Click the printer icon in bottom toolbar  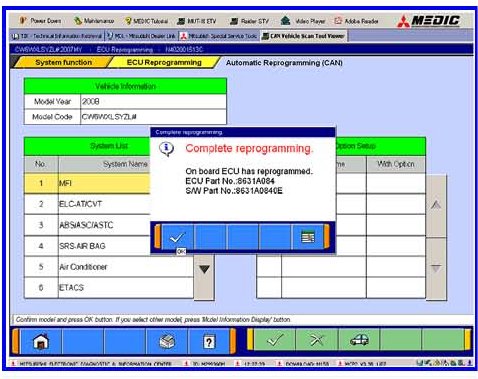[x=167, y=341]
